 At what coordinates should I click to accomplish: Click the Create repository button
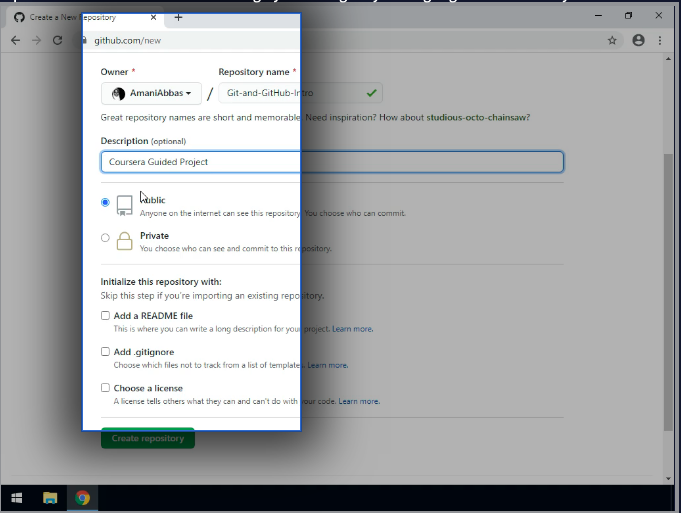(x=148, y=438)
